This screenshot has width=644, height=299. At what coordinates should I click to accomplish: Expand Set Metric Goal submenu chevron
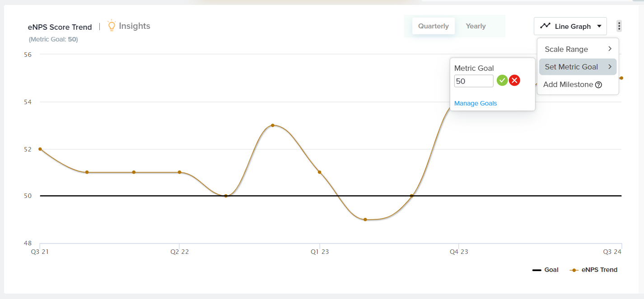click(610, 67)
